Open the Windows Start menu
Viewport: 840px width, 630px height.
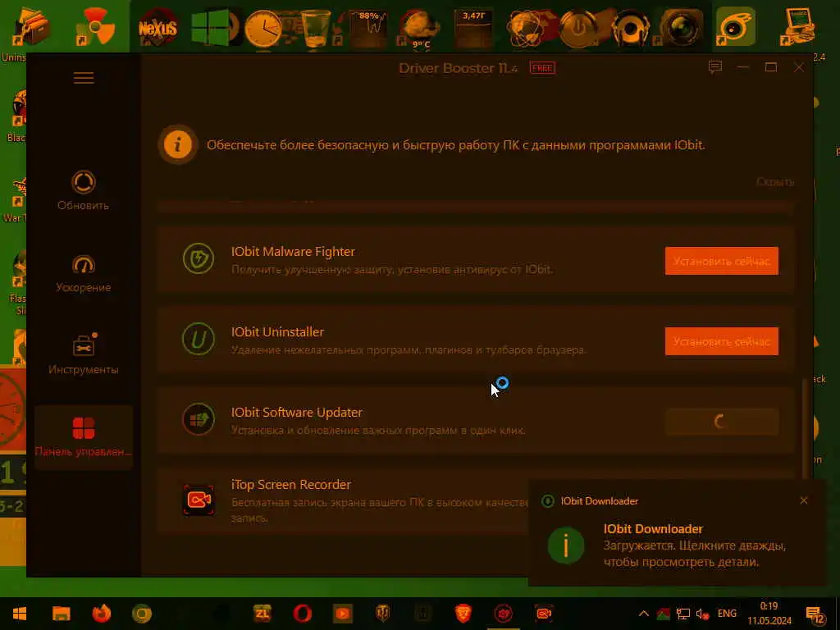coord(20,614)
